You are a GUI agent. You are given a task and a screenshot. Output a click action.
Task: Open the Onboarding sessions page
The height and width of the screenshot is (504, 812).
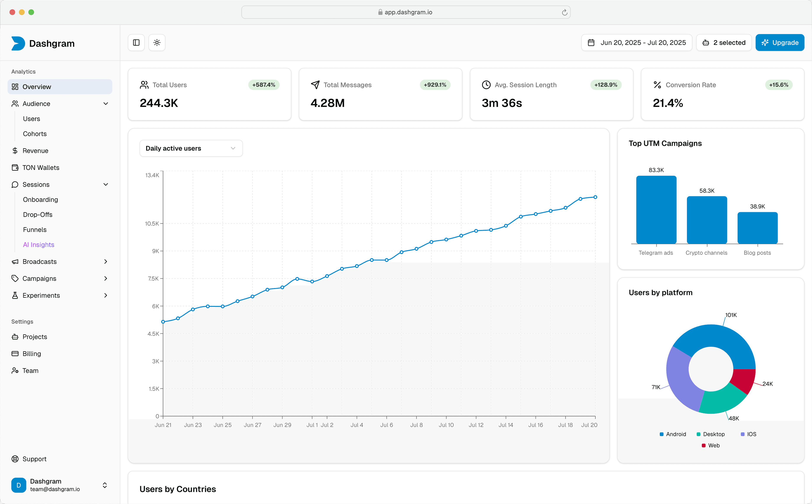40,200
